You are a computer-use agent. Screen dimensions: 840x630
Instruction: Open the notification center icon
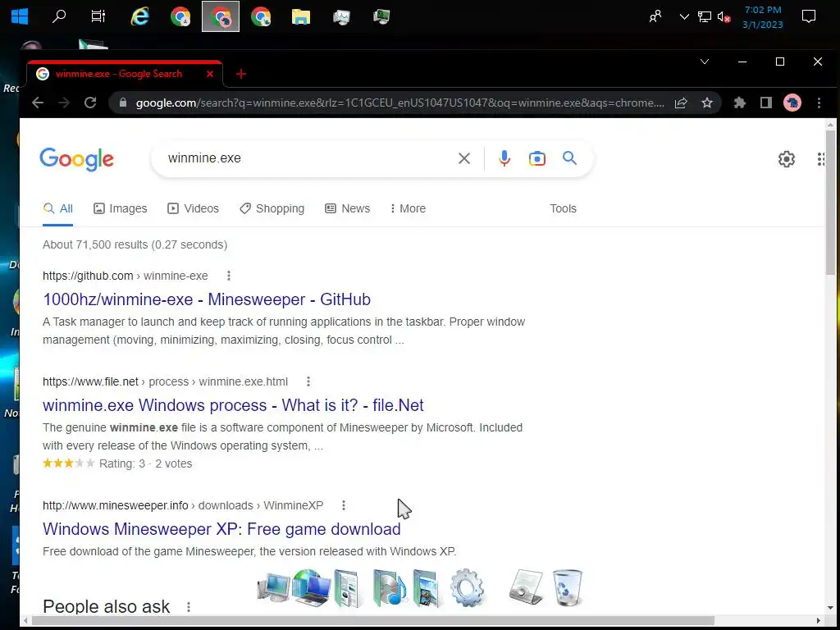click(808, 16)
